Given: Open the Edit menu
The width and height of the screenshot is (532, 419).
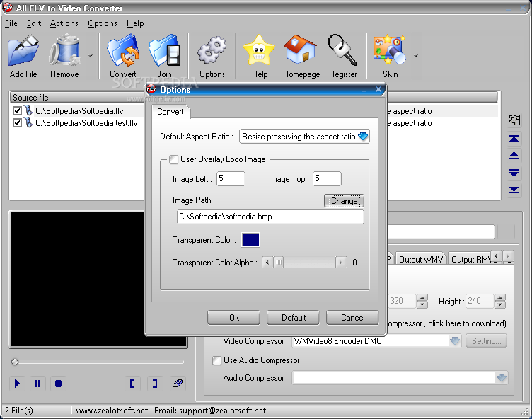Looking at the screenshot, I should point(33,23).
